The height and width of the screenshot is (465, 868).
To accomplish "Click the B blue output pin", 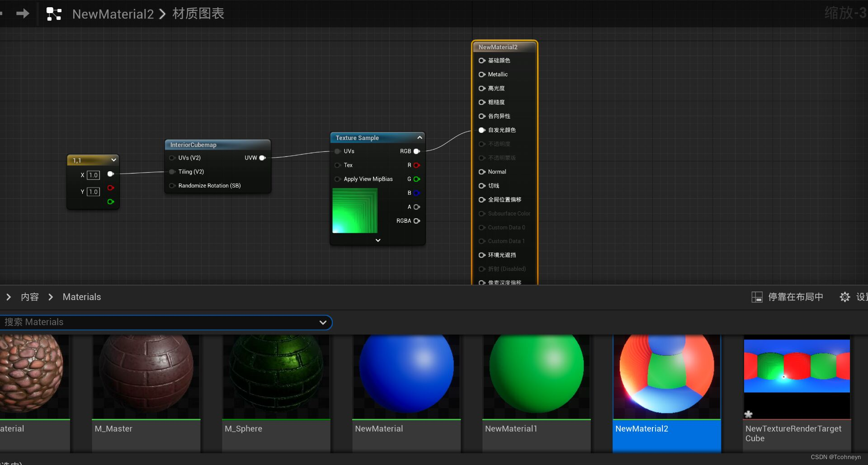I will [417, 193].
